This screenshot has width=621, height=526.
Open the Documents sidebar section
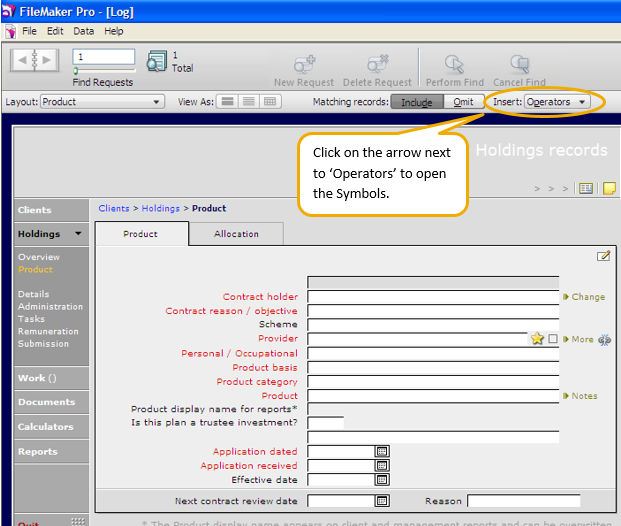point(51,402)
